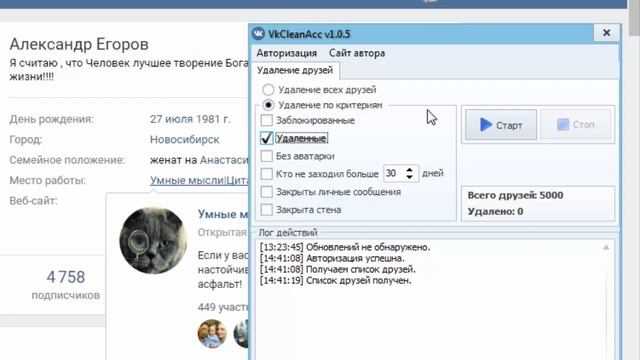The image size is (640, 360).
Task: Open Новосибирск city link on VK profile
Action: pyautogui.click(x=184, y=140)
